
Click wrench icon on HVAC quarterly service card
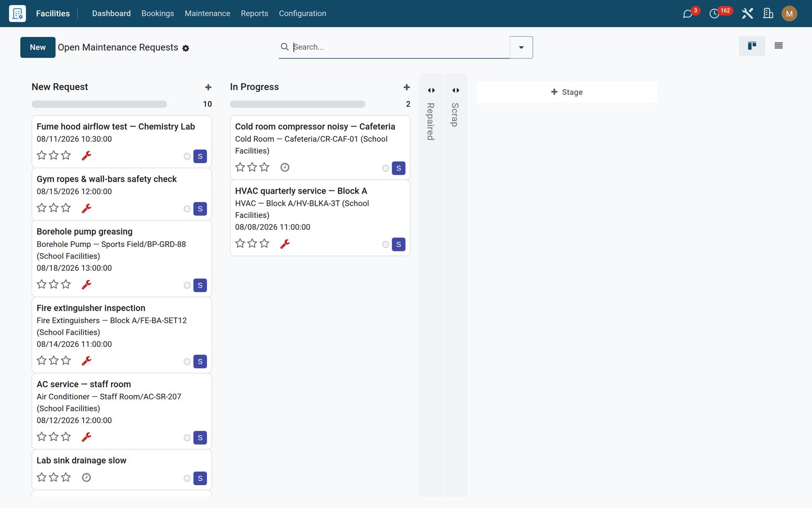point(285,244)
